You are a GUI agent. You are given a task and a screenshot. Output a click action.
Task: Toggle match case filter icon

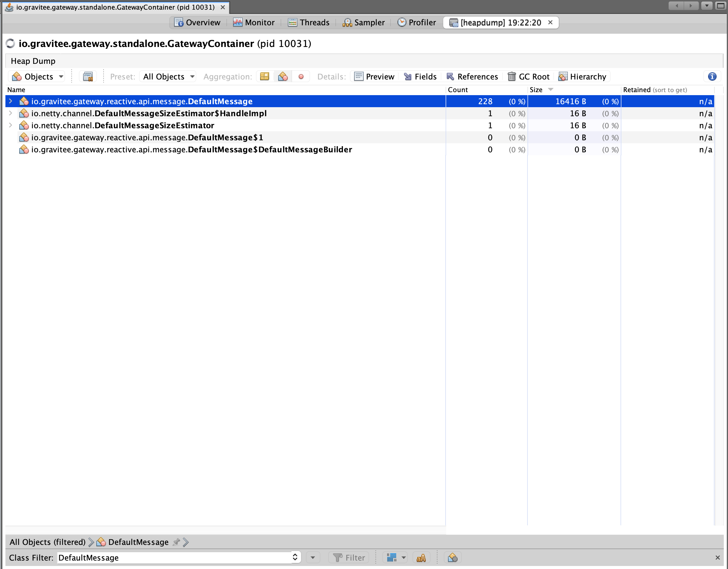421,558
